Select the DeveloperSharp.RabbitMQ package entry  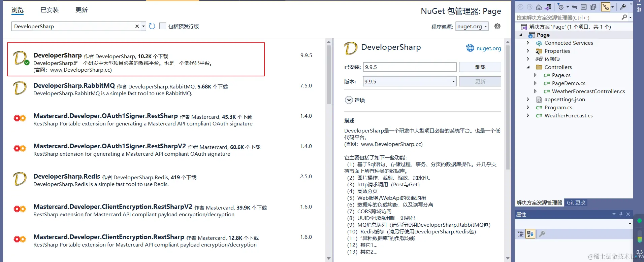click(165, 89)
